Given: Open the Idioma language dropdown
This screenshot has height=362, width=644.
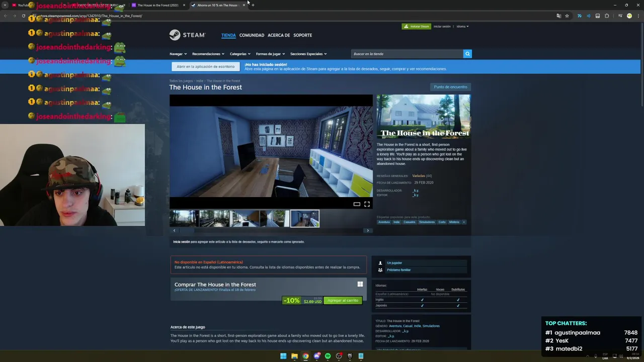Looking at the screenshot, I should (462, 26).
